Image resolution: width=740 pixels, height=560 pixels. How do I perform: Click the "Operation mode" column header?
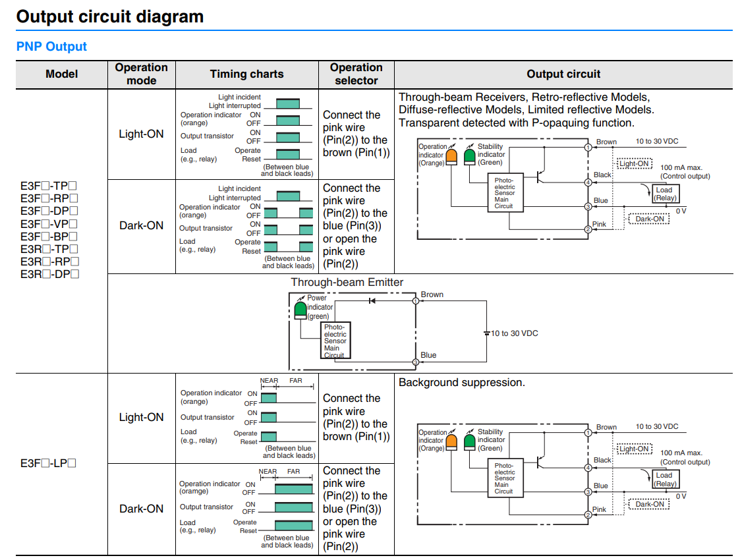tap(142, 74)
